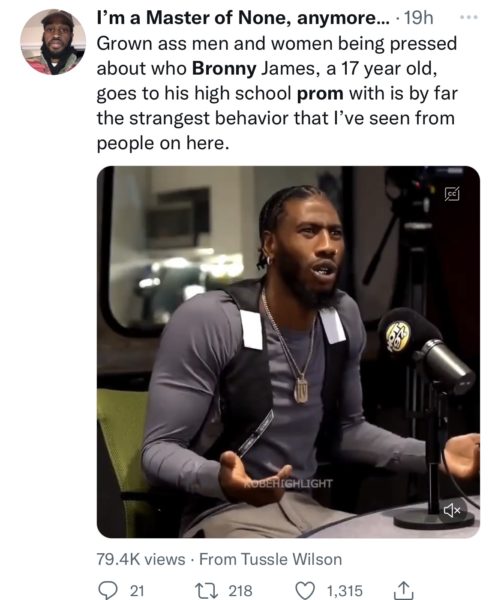View the 1,315 likes count

coord(344,590)
